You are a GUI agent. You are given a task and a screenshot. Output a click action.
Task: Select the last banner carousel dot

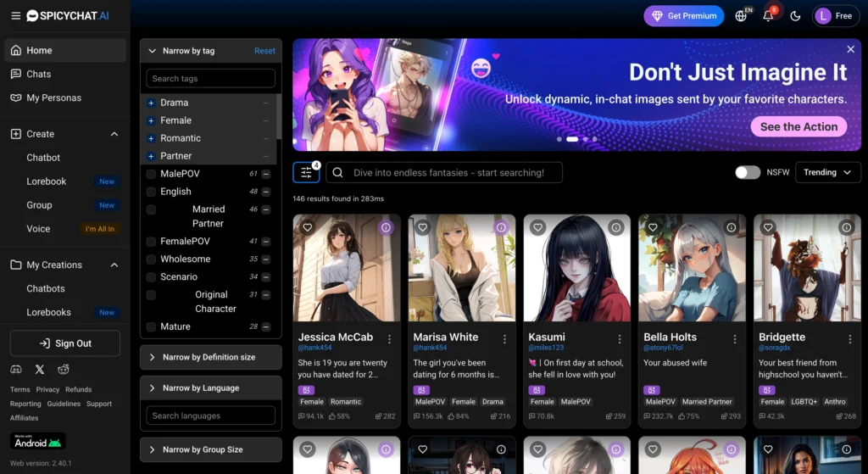click(595, 139)
